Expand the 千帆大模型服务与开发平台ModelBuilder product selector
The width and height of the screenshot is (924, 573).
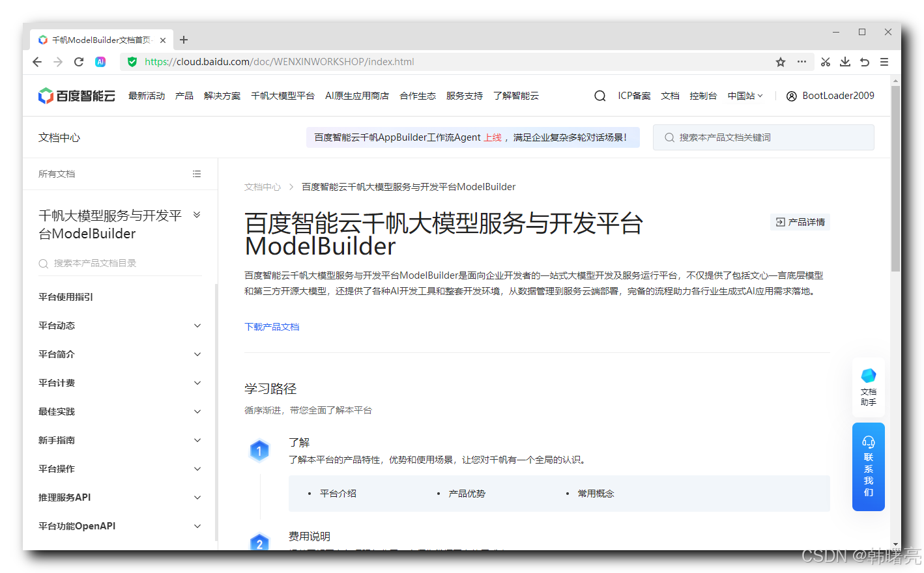[x=197, y=215]
